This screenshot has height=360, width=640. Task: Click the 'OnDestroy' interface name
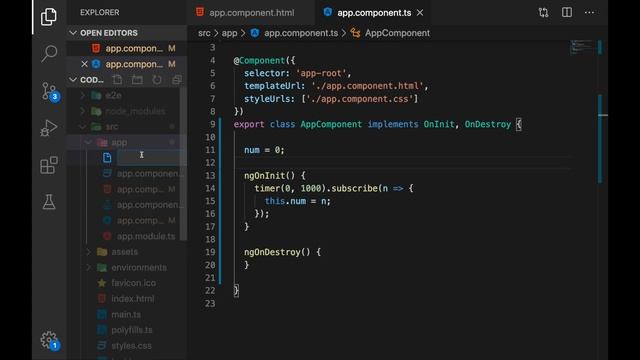488,124
